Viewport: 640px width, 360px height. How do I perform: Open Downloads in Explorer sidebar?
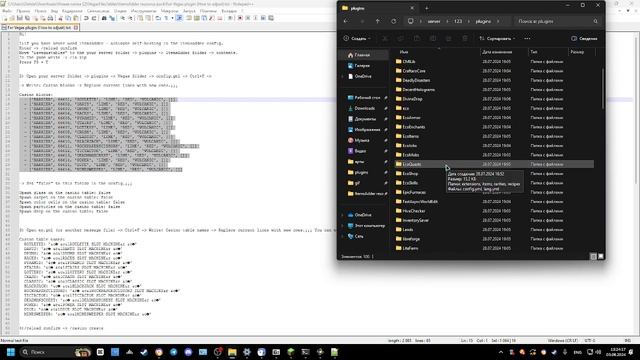coord(362,108)
